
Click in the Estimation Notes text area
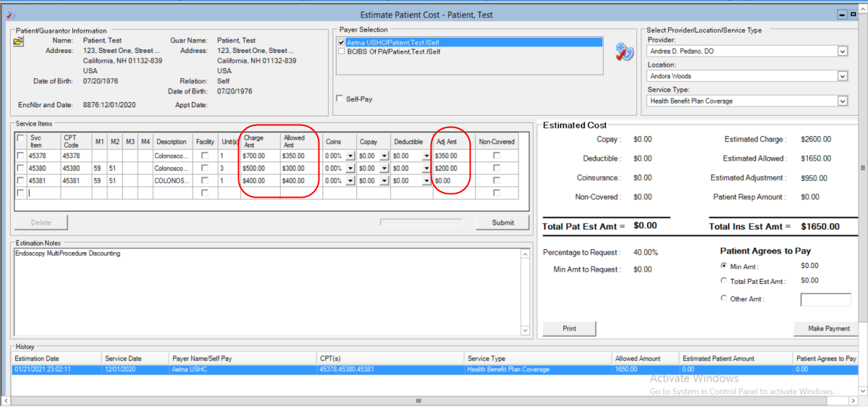click(267, 292)
